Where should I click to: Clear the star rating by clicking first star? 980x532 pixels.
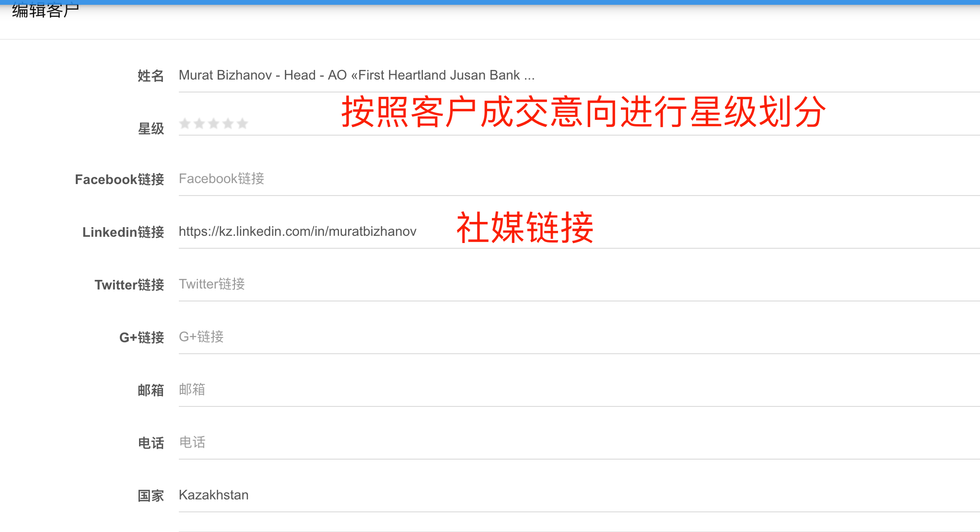click(x=185, y=124)
